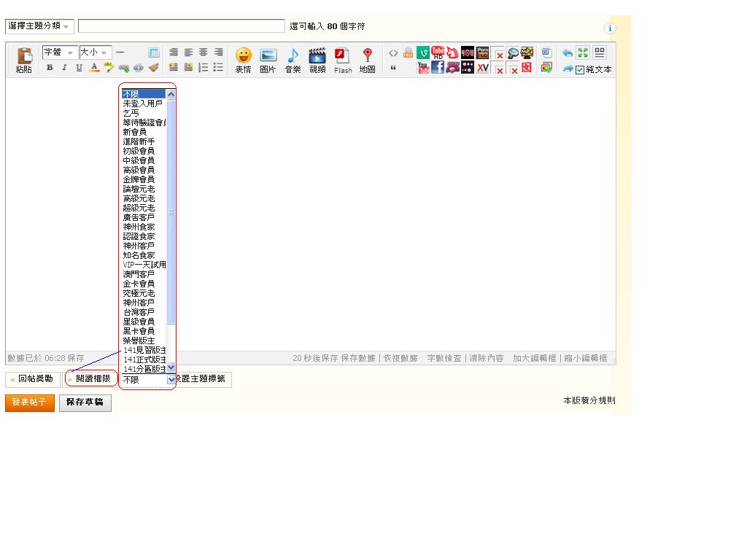
Task: Open the 大小 font size dropdown
Action: point(95,52)
